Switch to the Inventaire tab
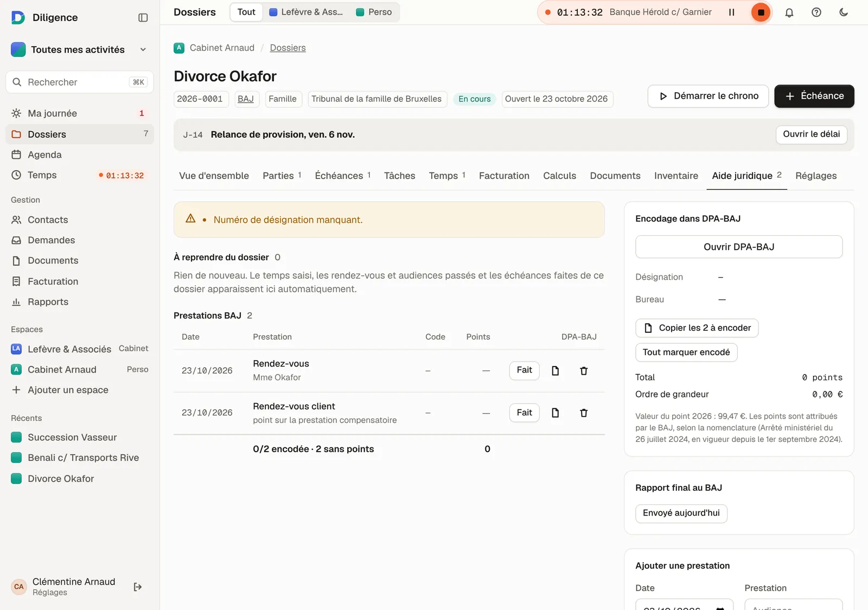 pyautogui.click(x=676, y=176)
